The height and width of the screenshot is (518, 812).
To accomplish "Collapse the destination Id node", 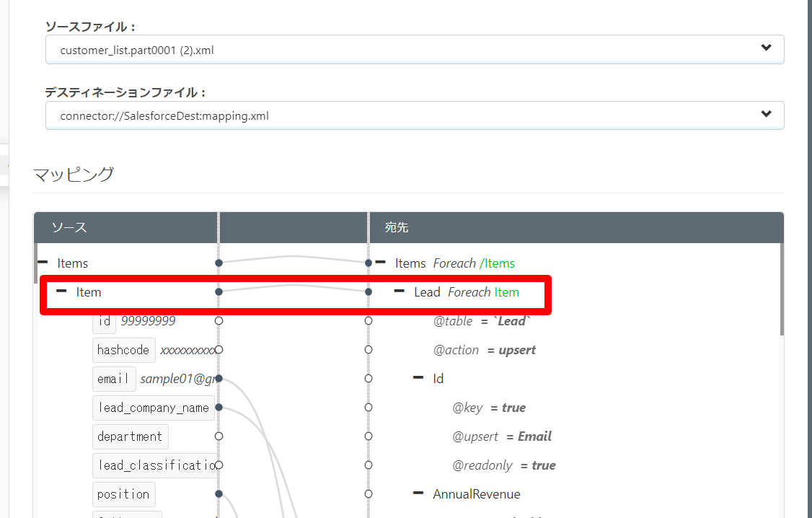I will [x=418, y=378].
